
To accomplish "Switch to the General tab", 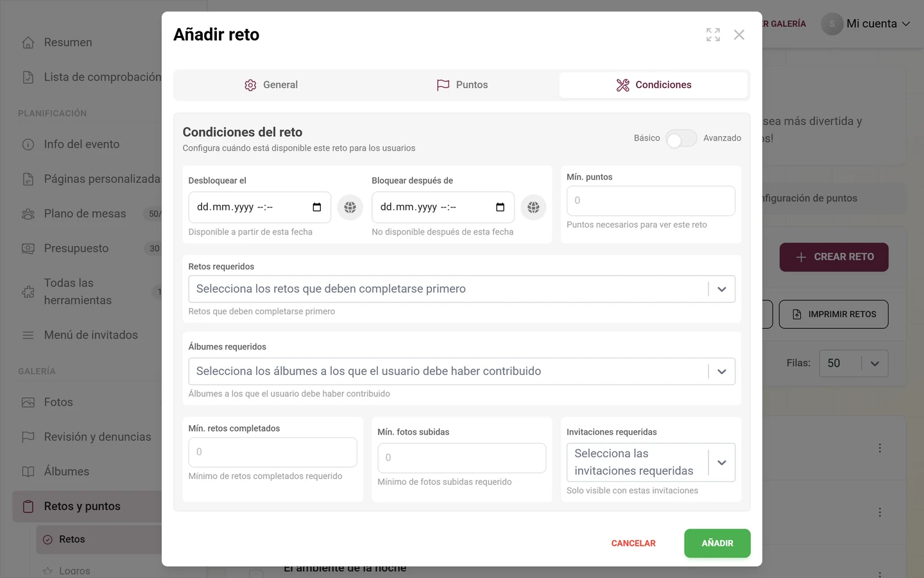I will pos(271,85).
